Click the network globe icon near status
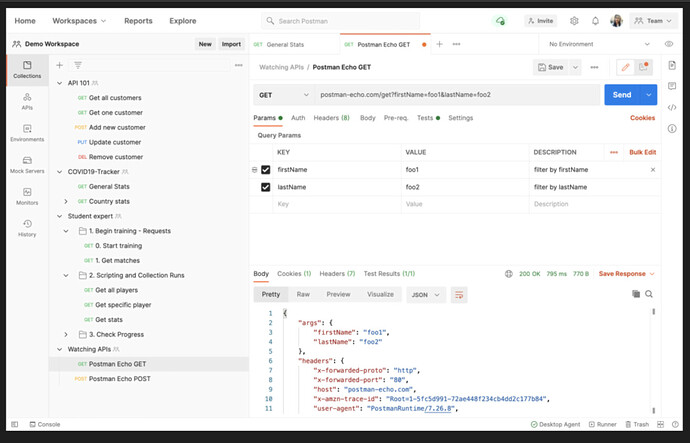690x443 pixels. [x=509, y=274]
